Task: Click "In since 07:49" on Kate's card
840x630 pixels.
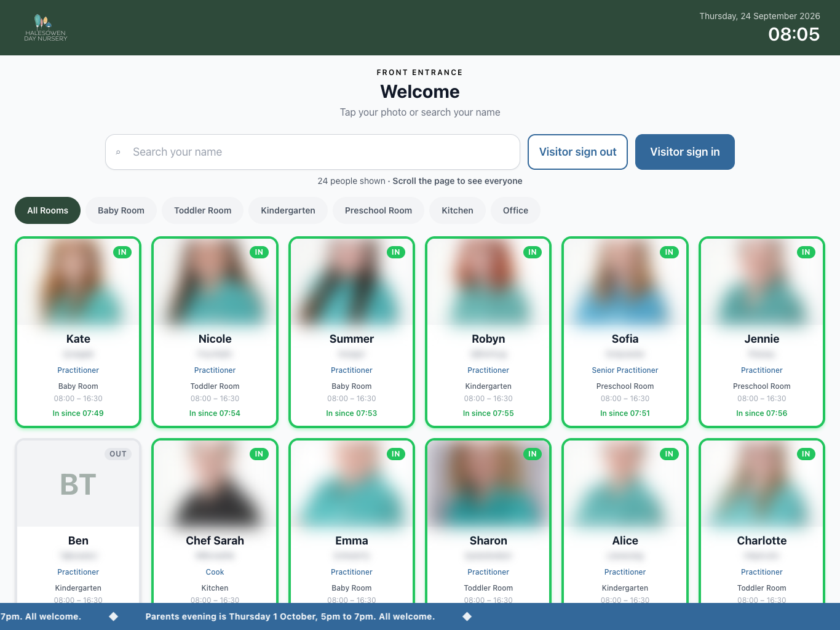Action: pyautogui.click(x=78, y=413)
